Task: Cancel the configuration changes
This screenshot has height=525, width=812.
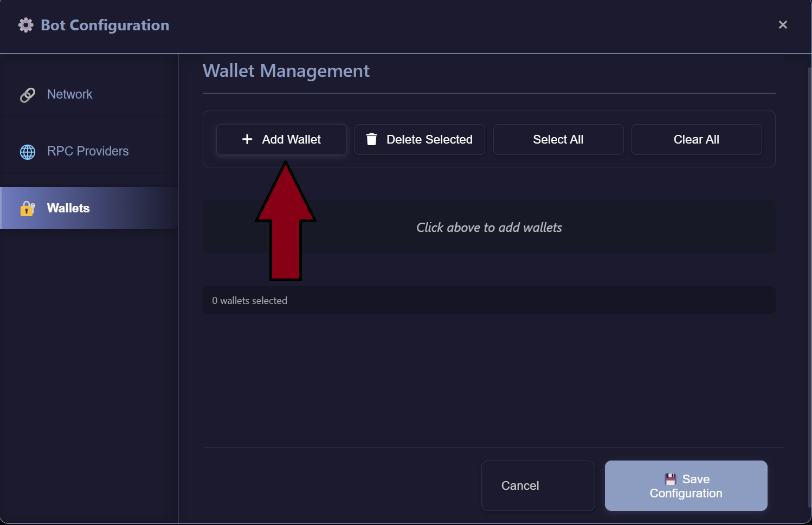Action: (x=537, y=485)
